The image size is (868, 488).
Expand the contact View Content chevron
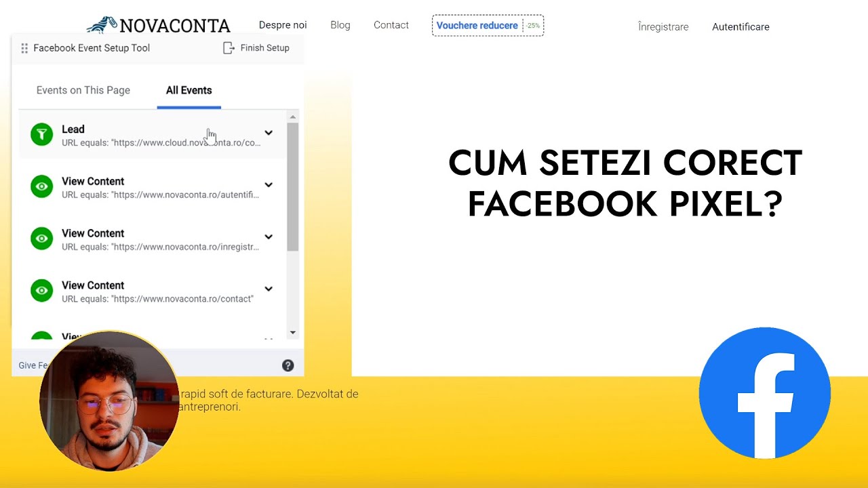269,289
